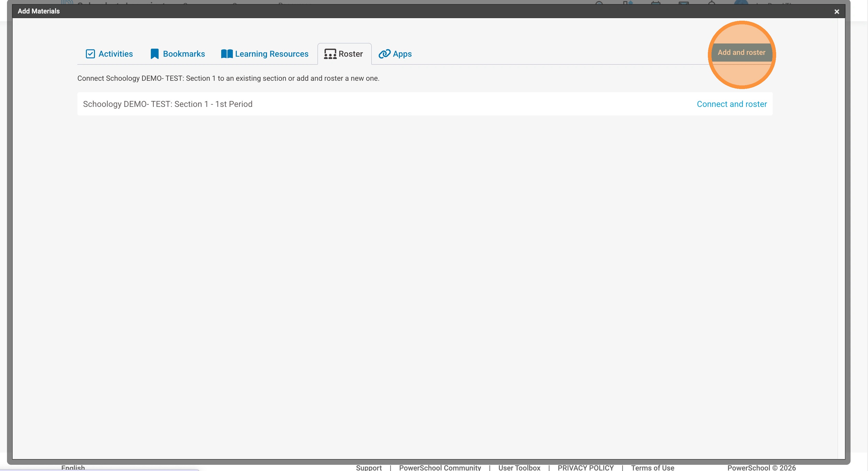This screenshot has width=868, height=471.
Task: Close the Add Materials dialog
Action: pos(836,12)
